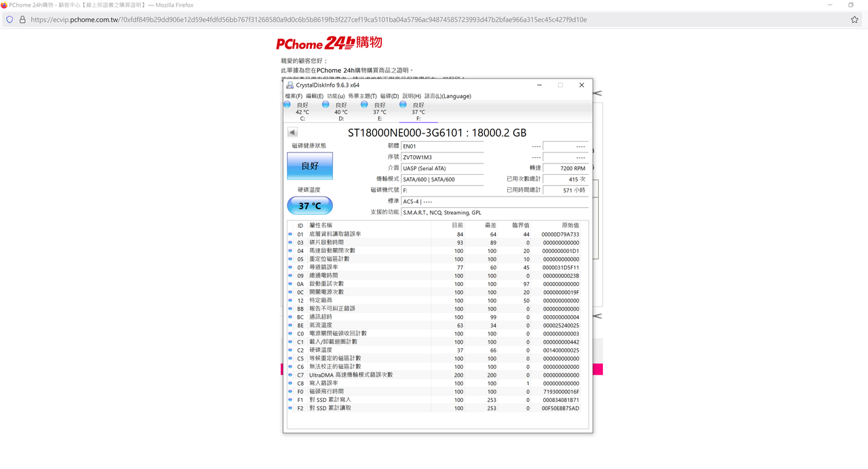Click the interface field UASP (Serial ATA)
The height and width of the screenshot is (469, 868).
442,168
